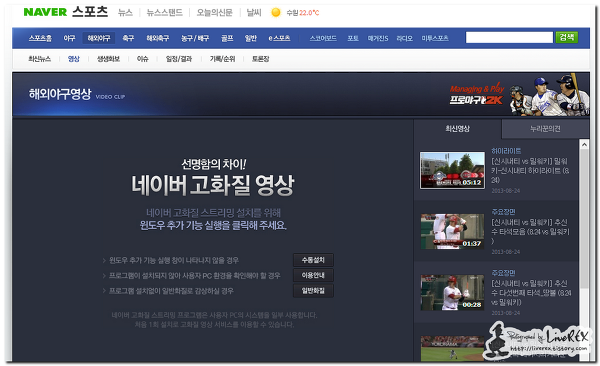600x366 pixels.
Task: Select the e스포츠 menu item
Action: coord(279,38)
